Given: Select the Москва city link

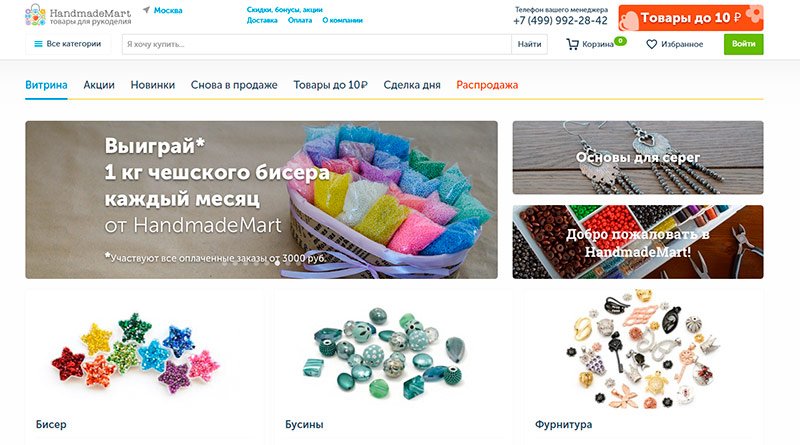Looking at the screenshot, I should click(168, 10).
